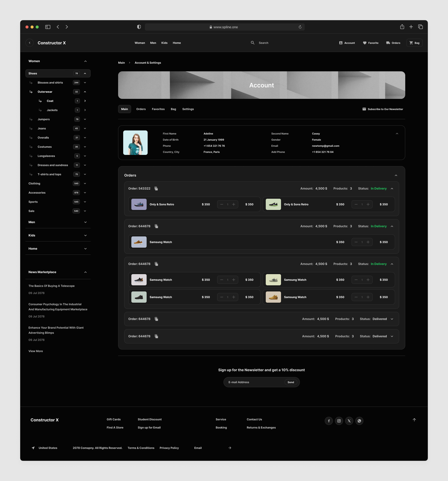The width and height of the screenshot is (448, 481).
Task: Click the Facebook icon in the footer
Action: point(329,421)
